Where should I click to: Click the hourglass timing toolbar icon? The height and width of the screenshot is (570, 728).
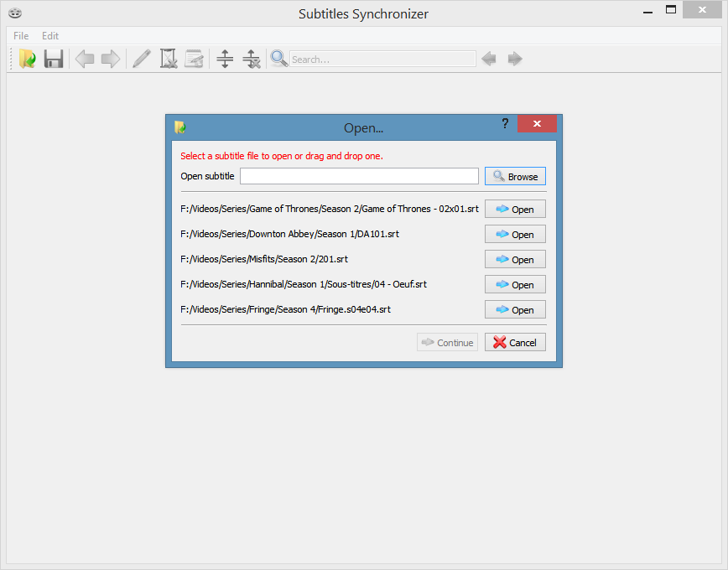pos(168,59)
